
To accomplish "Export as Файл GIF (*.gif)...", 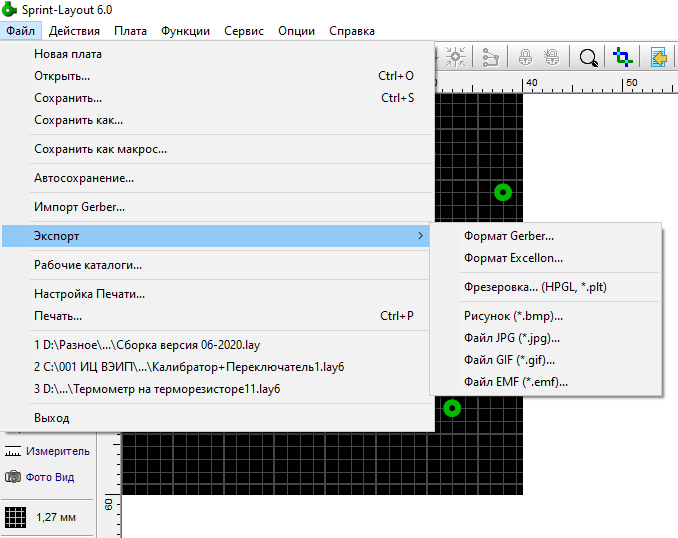I will click(x=546, y=360).
